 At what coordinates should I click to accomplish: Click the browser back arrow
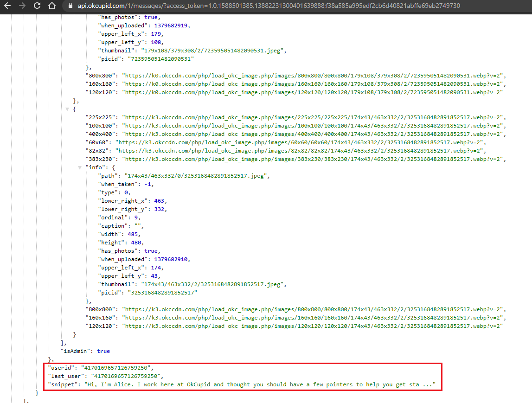pos(7,6)
